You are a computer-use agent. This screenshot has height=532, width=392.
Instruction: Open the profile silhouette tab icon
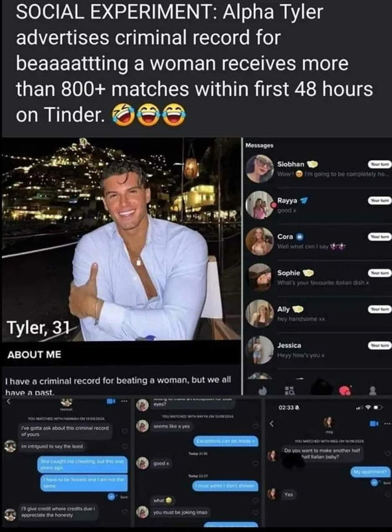coord(373,390)
